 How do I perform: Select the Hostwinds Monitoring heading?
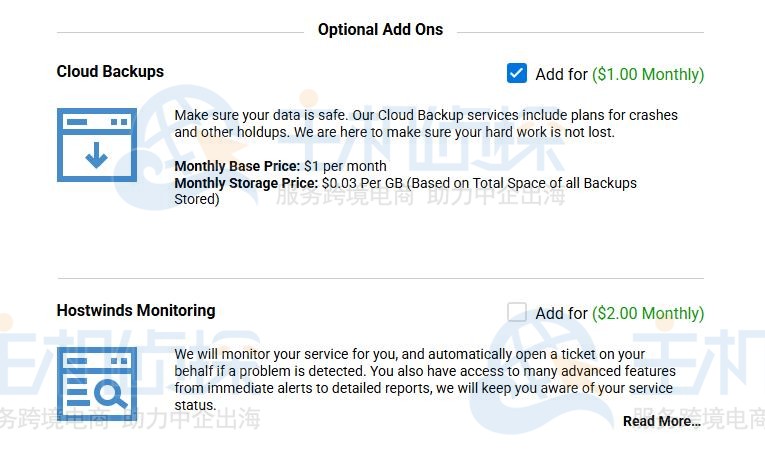[135, 310]
